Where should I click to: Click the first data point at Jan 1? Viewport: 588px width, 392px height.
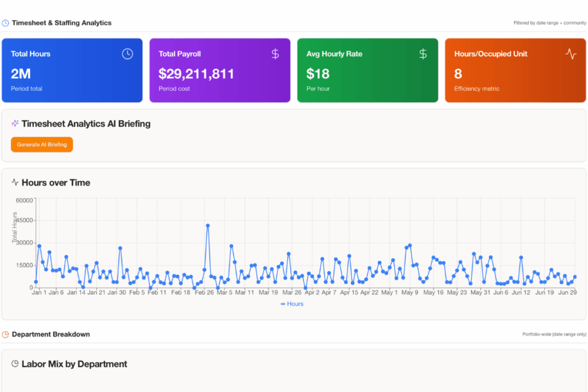click(x=36, y=282)
